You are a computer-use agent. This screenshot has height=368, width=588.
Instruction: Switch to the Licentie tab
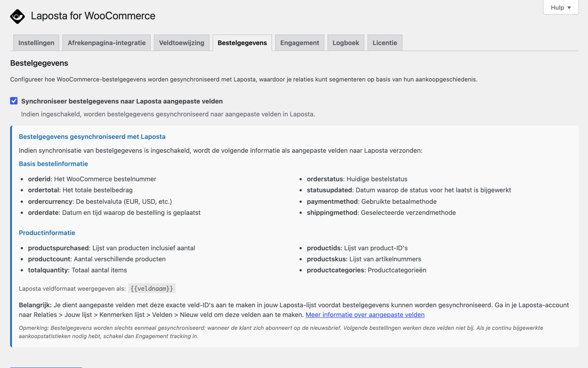[x=385, y=43]
